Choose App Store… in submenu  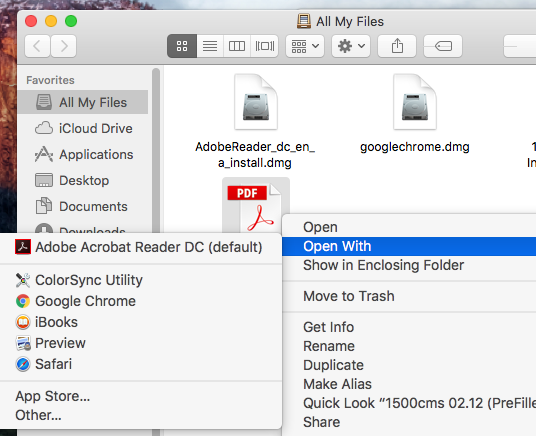(141, 396)
